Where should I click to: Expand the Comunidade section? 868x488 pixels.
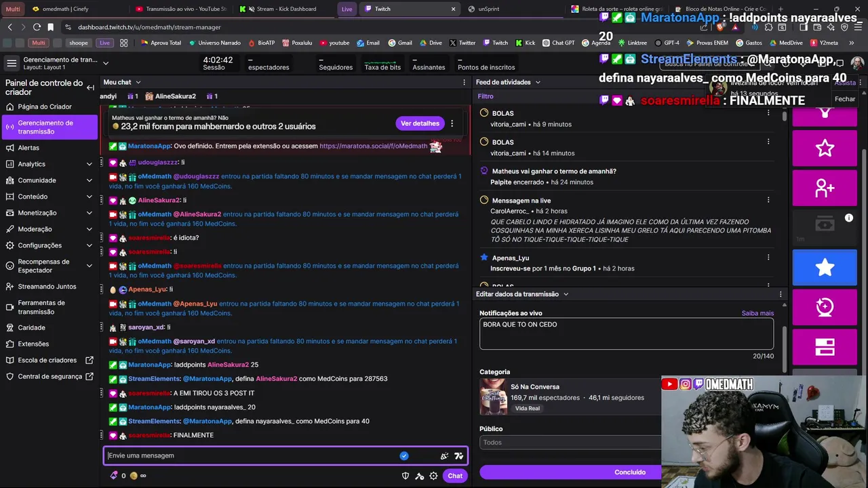90,180
